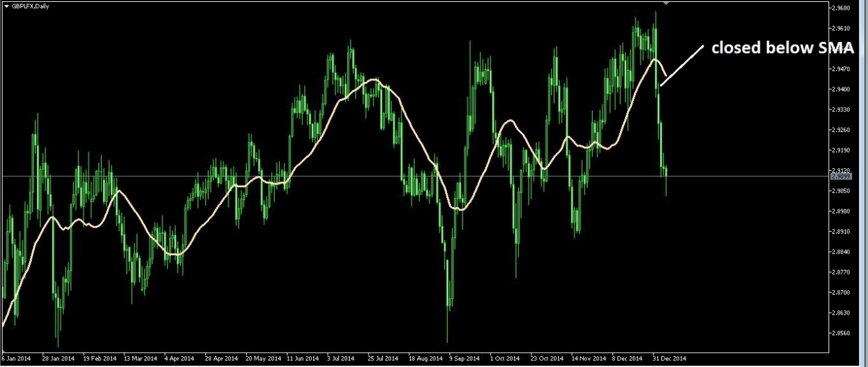
Task: Click the 31 Dec 2014 date label
Action: [x=670, y=358]
